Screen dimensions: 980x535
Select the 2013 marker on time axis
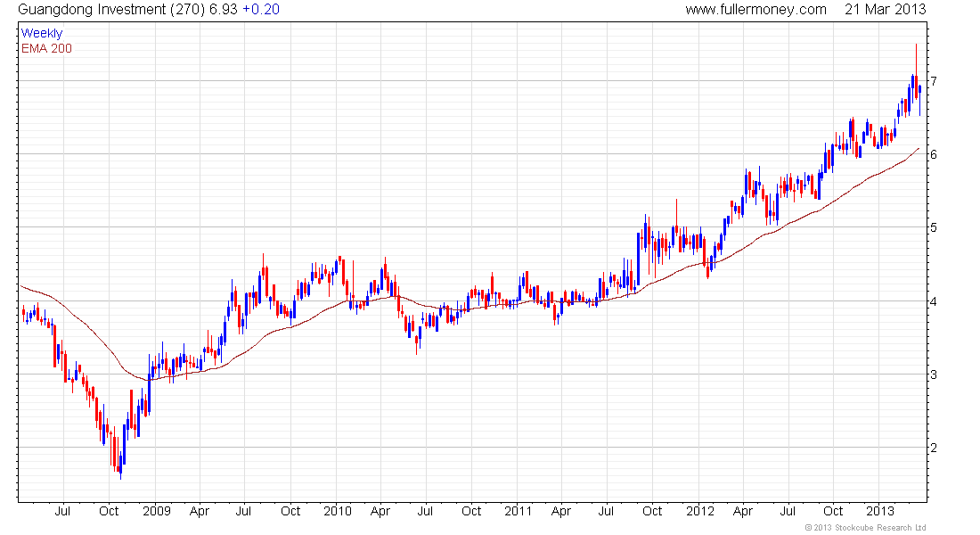click(x=880, y=511)
